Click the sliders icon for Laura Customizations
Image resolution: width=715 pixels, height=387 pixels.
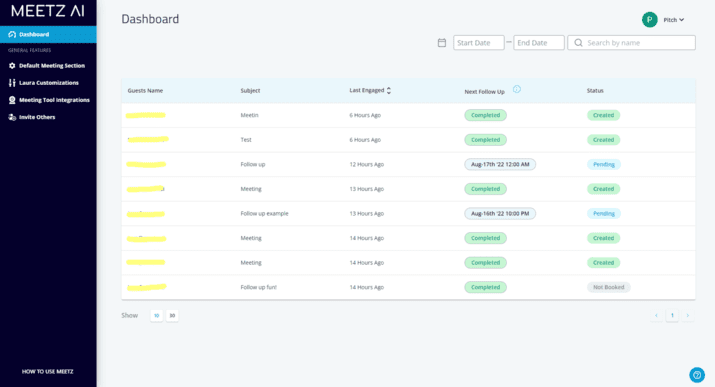pyautogui.click(x=12, y=83)
